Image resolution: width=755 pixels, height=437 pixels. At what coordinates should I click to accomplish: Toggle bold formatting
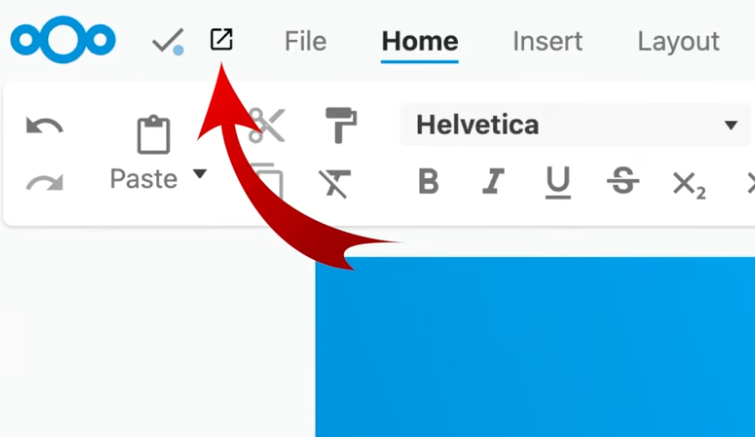(428, 182)
